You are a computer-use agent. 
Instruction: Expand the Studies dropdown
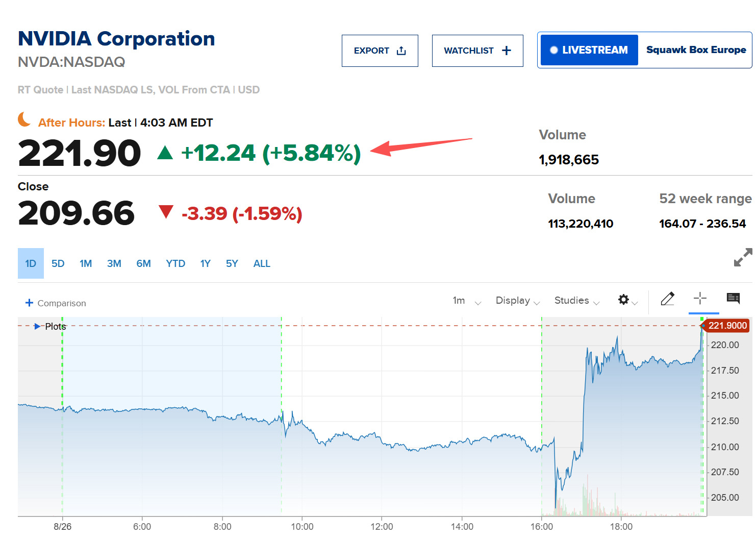pyautogui.click(x=577, y=301)
